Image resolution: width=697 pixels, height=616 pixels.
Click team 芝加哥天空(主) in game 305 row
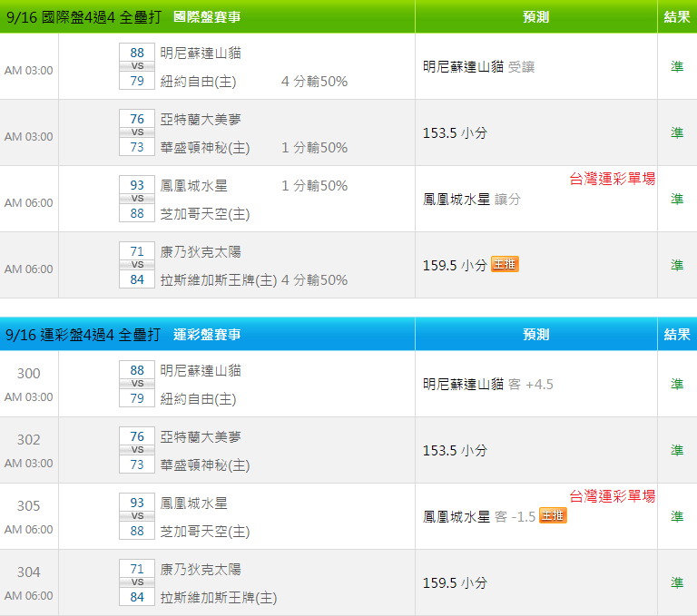[x=205, y=532]
